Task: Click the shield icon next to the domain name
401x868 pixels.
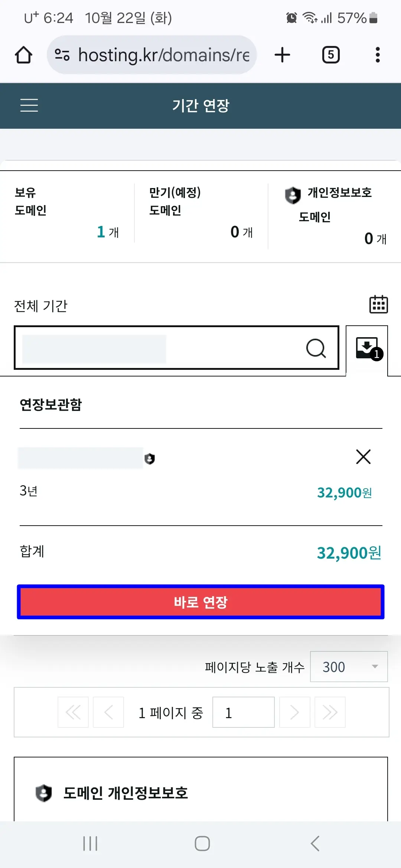Action: pos(150,458)
